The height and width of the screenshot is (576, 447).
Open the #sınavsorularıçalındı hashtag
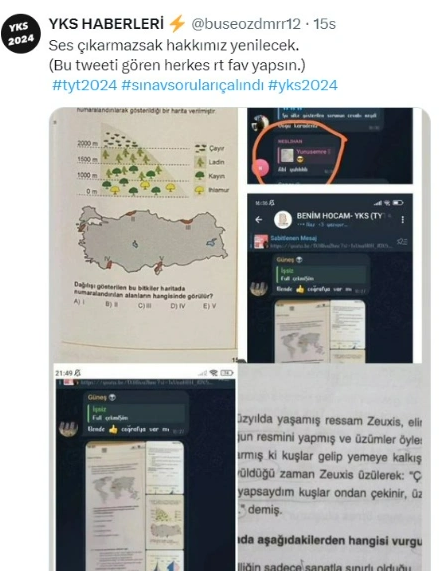pos(192,85)
